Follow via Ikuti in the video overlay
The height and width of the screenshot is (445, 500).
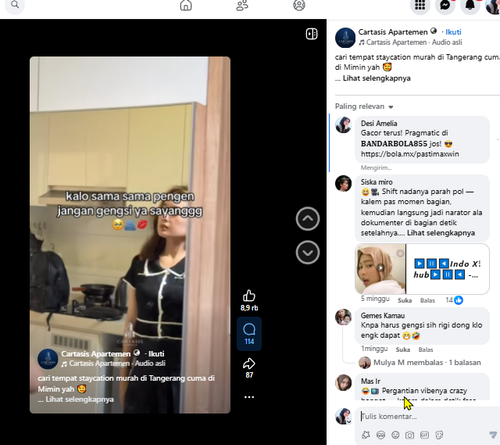point(156,354)
